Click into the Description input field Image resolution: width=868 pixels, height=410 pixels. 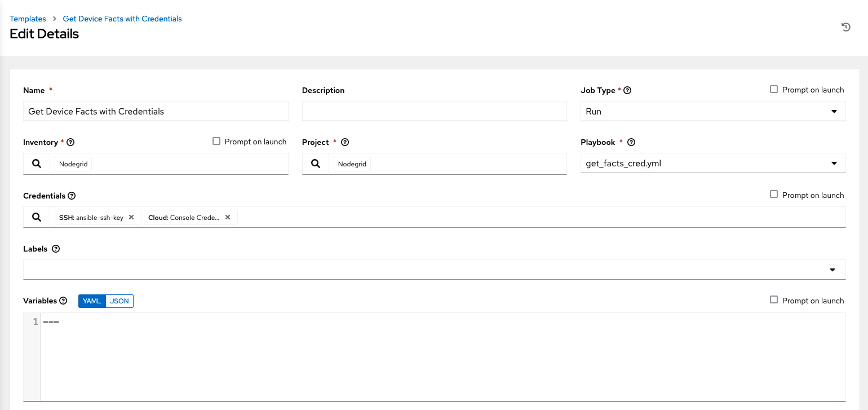(x=434, y=111)
